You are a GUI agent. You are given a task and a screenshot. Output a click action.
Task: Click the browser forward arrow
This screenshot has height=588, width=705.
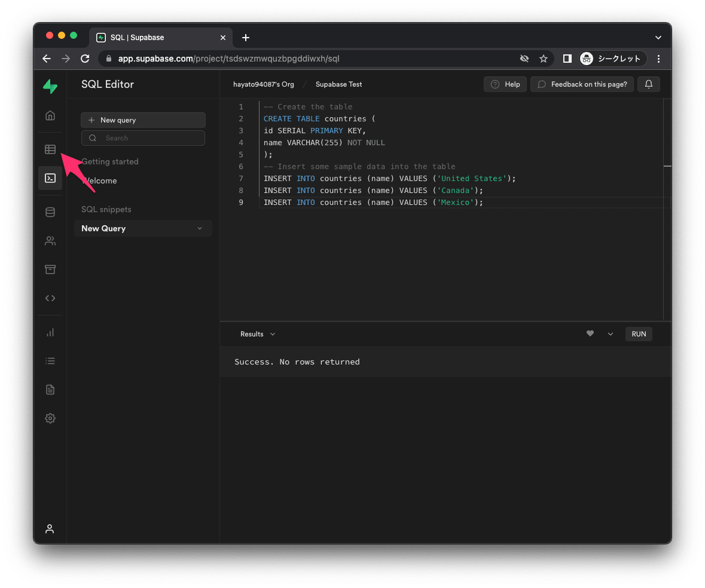coord(66,59)
